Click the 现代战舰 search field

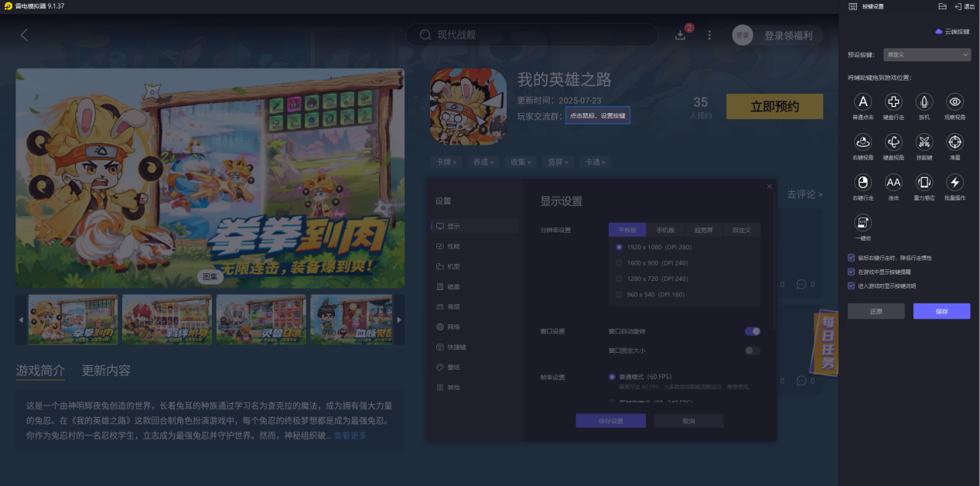[532, 35]
